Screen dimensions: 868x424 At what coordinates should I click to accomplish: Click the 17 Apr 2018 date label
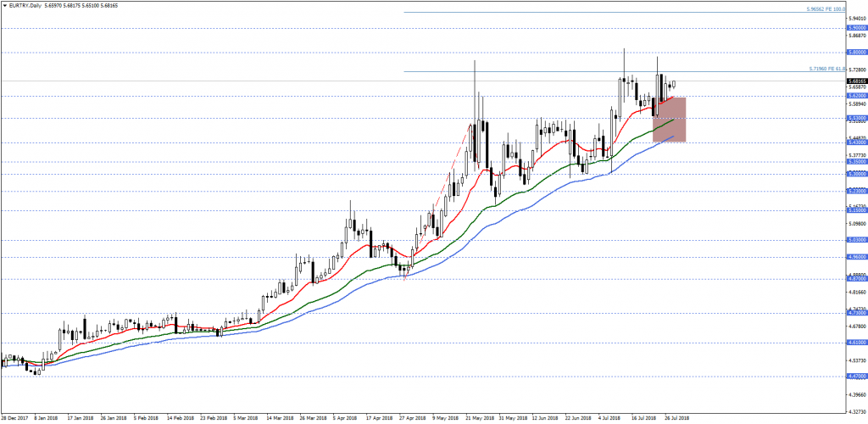[381, 418]
